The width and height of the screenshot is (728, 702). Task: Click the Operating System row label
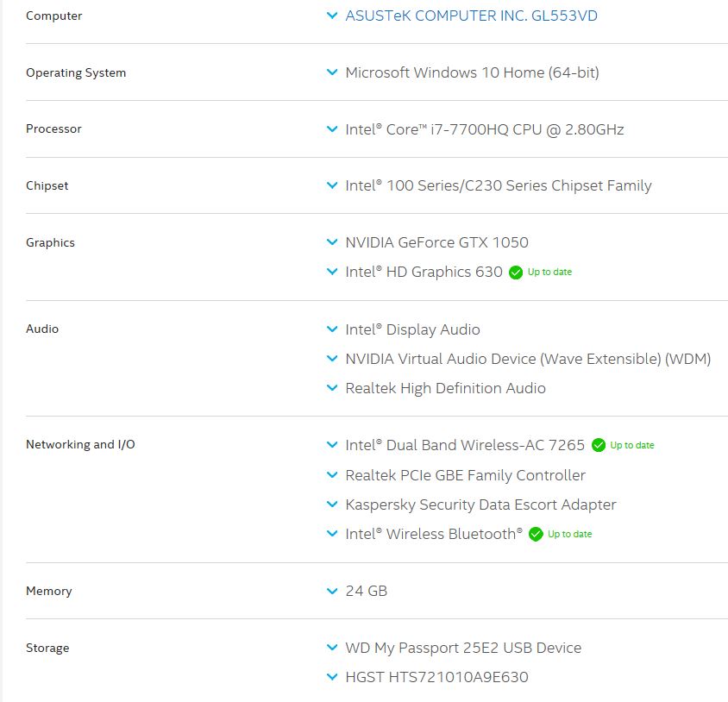pos(76,73)
